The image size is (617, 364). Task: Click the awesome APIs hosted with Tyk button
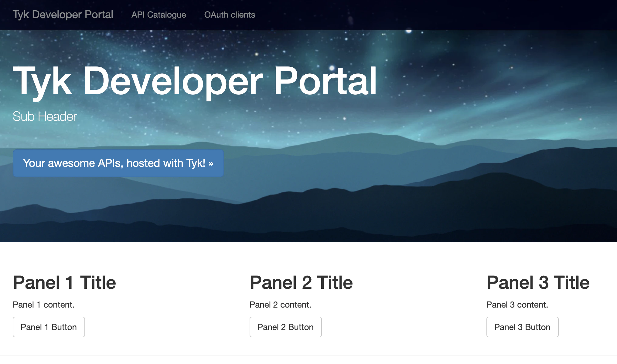coord(118,163)
